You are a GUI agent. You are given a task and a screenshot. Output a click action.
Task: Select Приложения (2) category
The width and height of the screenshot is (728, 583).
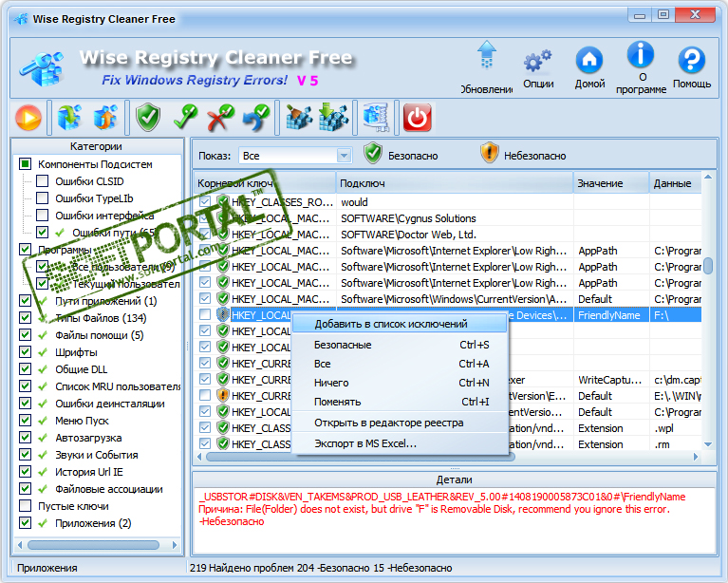(93, 523)
